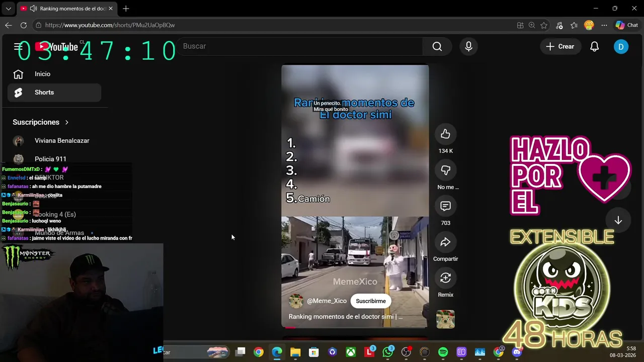Open the comments showing 703

tap(445, 206)
